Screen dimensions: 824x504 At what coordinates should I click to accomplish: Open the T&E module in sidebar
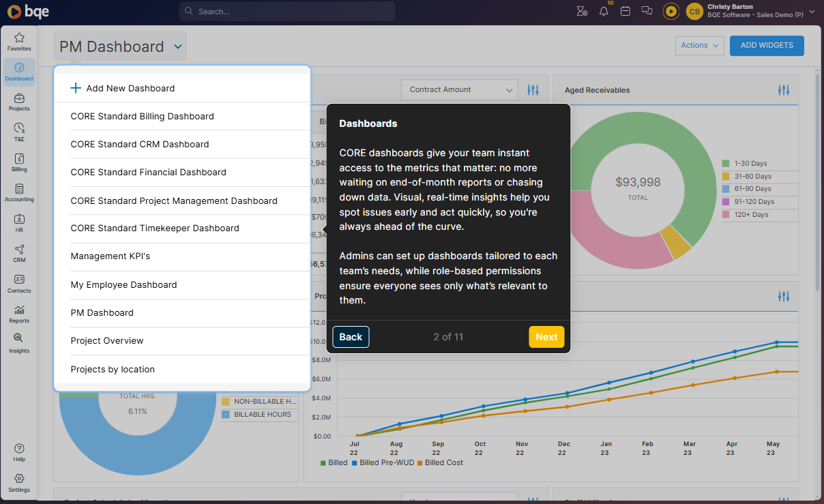click(x=19, y=132)
